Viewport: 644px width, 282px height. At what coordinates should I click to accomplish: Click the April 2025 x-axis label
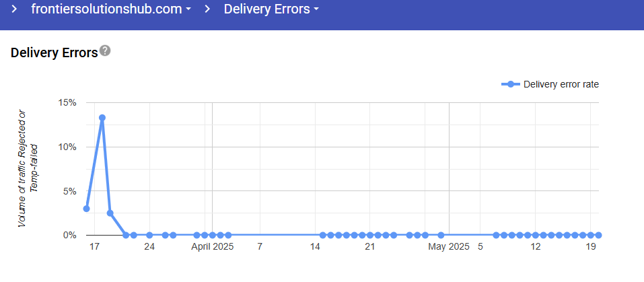(x=212, y=247)
